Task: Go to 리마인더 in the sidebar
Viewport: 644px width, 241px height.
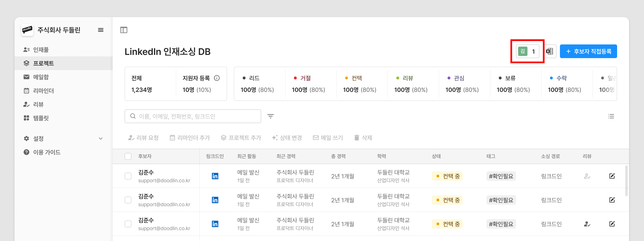Action: 44,91
